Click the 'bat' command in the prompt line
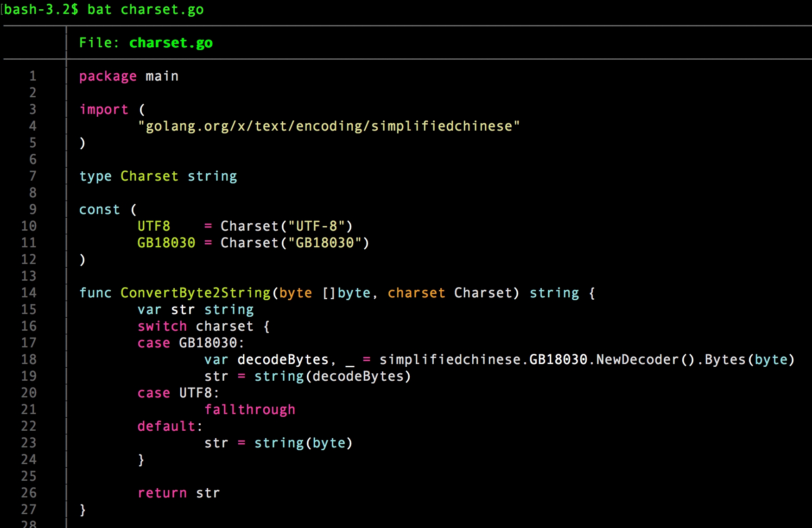Screen dimensions: 812x528 100,10
